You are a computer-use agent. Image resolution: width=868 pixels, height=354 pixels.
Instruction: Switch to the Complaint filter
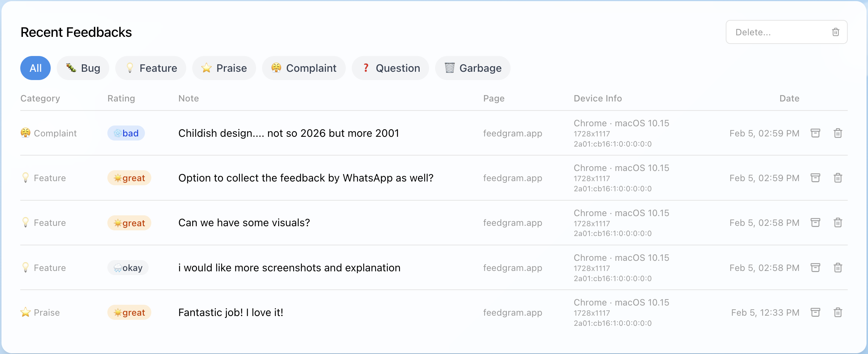coord(304,68)
